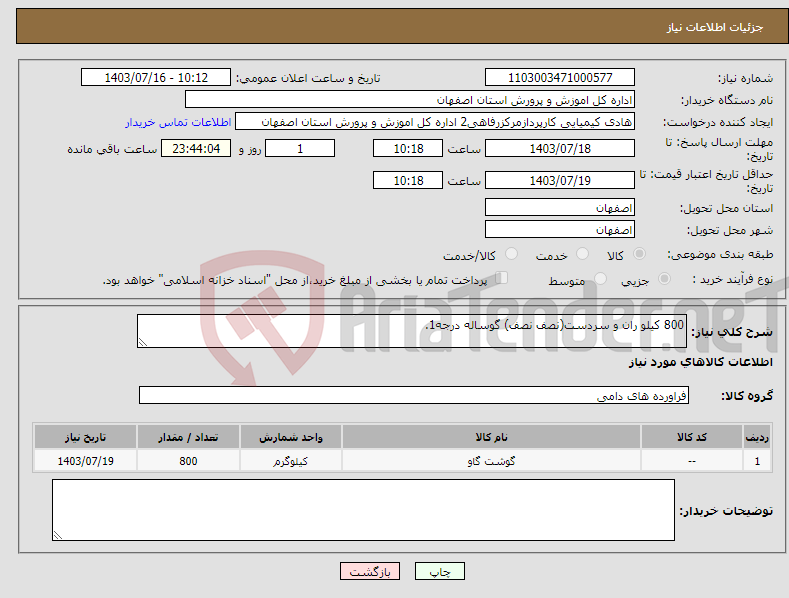Click the شهر محل تحویل label
This screenshot has width=789, height=598.
point(730,231)
